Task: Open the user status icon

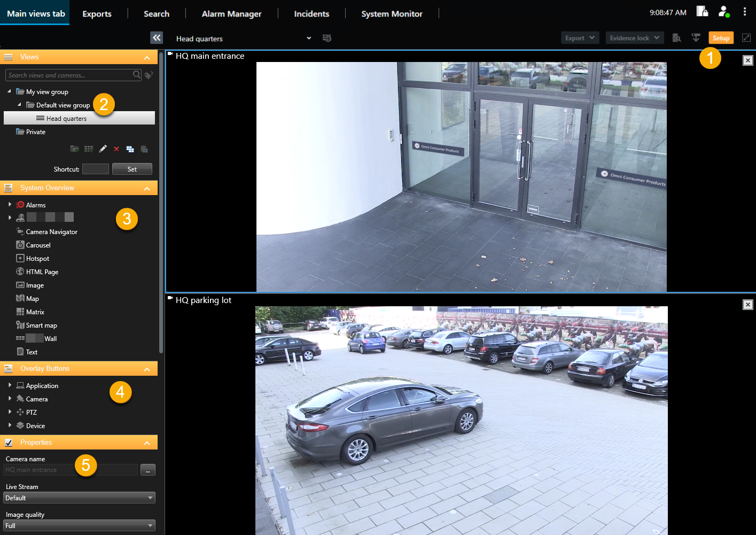Action: coord(723,12)
